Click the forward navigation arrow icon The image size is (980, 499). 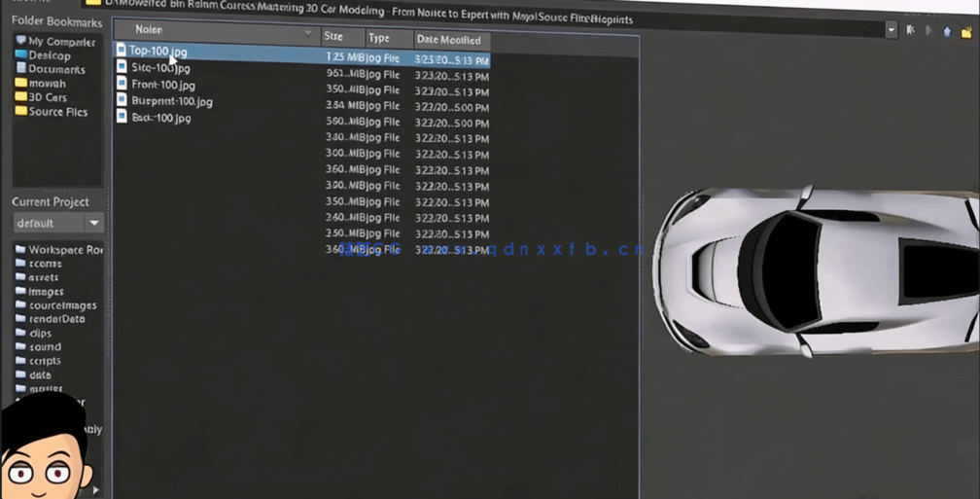click(928, 30)
